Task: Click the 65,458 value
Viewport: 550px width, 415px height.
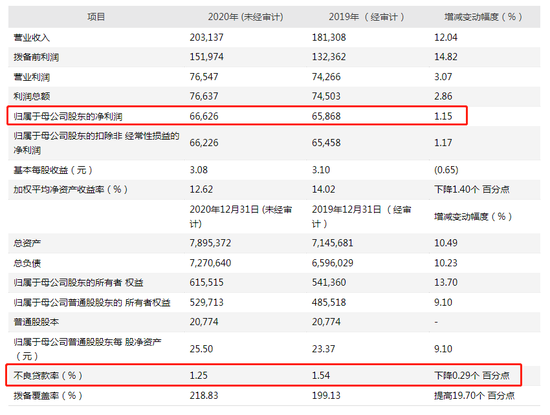Action: (326, 143)
